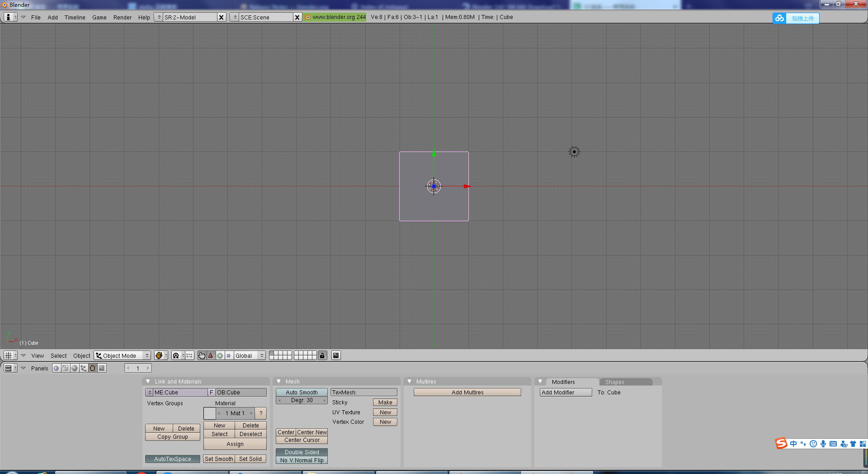The height and width of the screenshot is (474, 868).
Task: Open the Global orientation dropdown
Action: pos(249,355)
